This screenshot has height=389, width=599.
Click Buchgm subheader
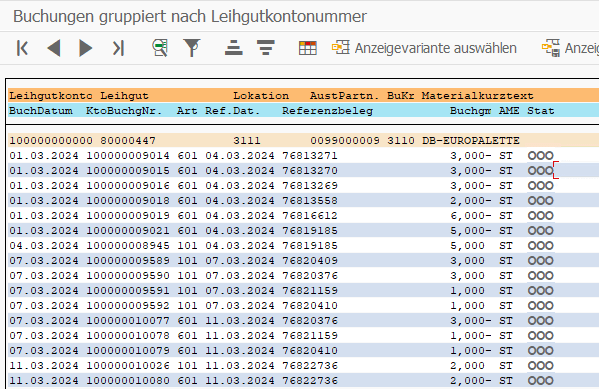pyautogui.click(x=470, y=111)
